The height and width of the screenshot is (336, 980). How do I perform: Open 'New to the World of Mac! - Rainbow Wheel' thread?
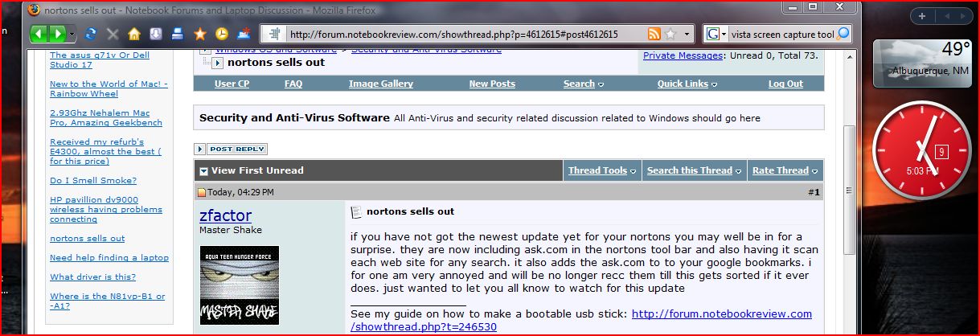(x=109, y=88)
